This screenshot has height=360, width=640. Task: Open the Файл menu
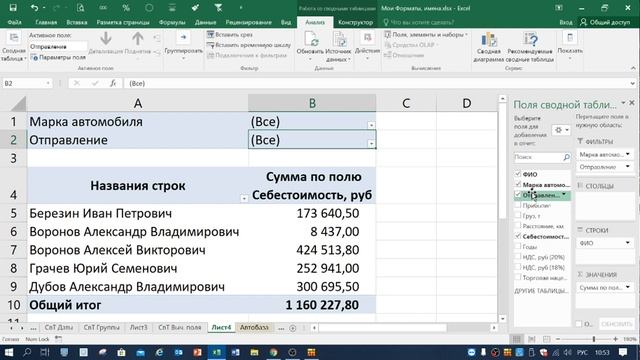coord(14,22)
